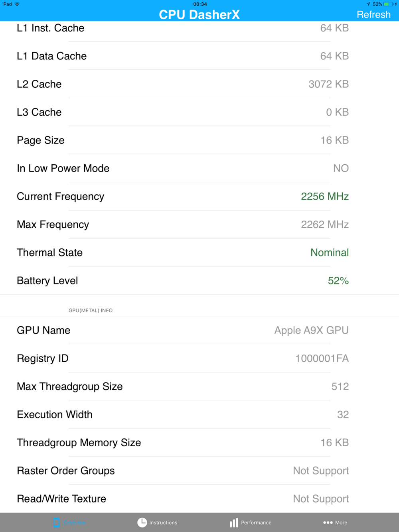The image size is (399, 532).
Task: Select the L2 Cache row
Action: tap(199, 84)
